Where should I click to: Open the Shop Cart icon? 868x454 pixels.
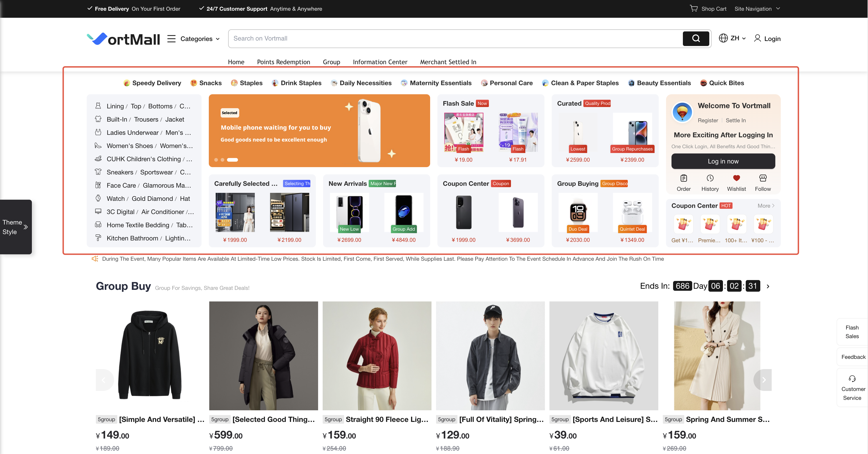693,8
